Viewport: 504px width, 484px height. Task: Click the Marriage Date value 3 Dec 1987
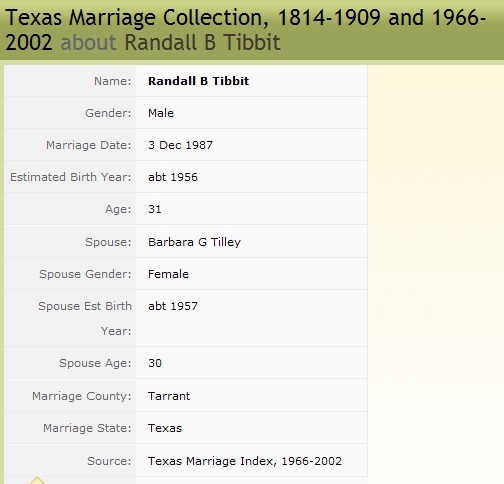pos(180,145)
